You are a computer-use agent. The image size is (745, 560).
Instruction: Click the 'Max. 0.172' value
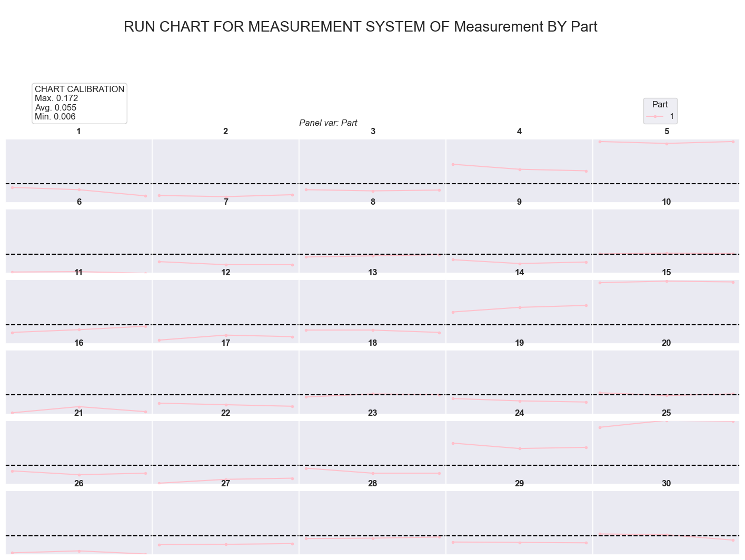[x=56, y=98]
